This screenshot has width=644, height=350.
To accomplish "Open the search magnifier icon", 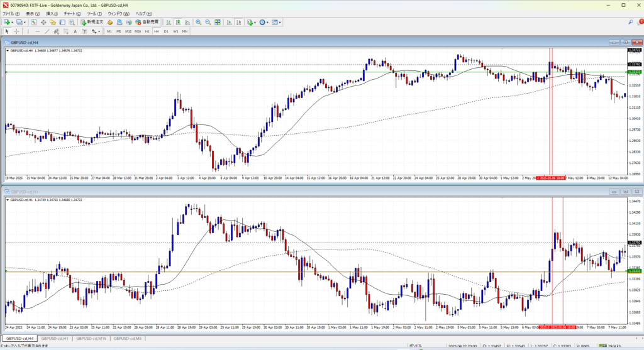I will coord(631,22).
